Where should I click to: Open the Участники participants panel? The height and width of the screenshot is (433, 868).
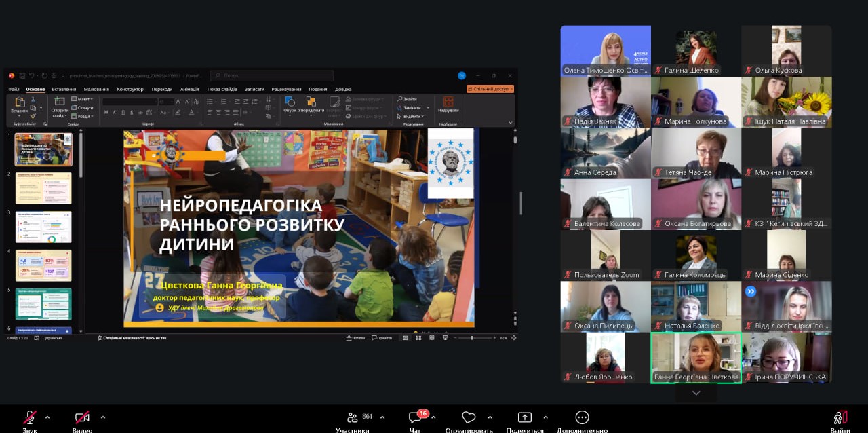353,417
